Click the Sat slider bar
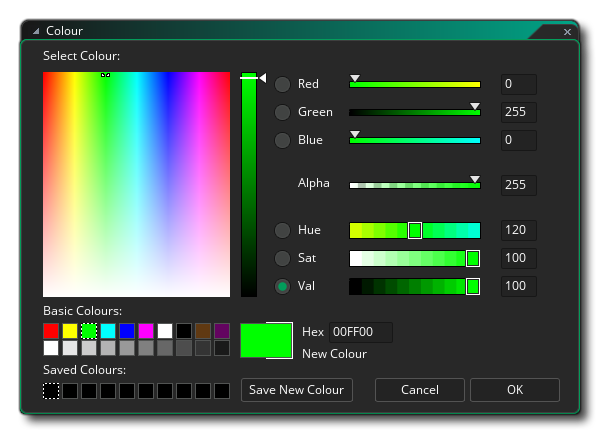 pos(415,258)
